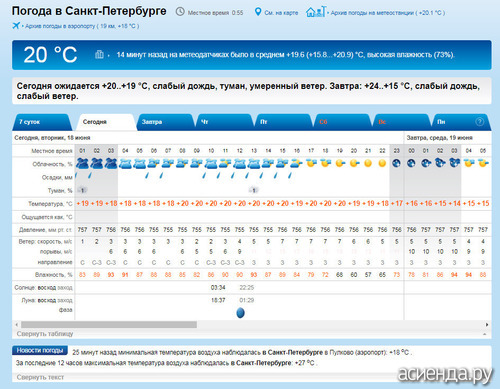Click Свернуть текст link
The width and height of the screenshot is (500, 389).
point(40,377)
